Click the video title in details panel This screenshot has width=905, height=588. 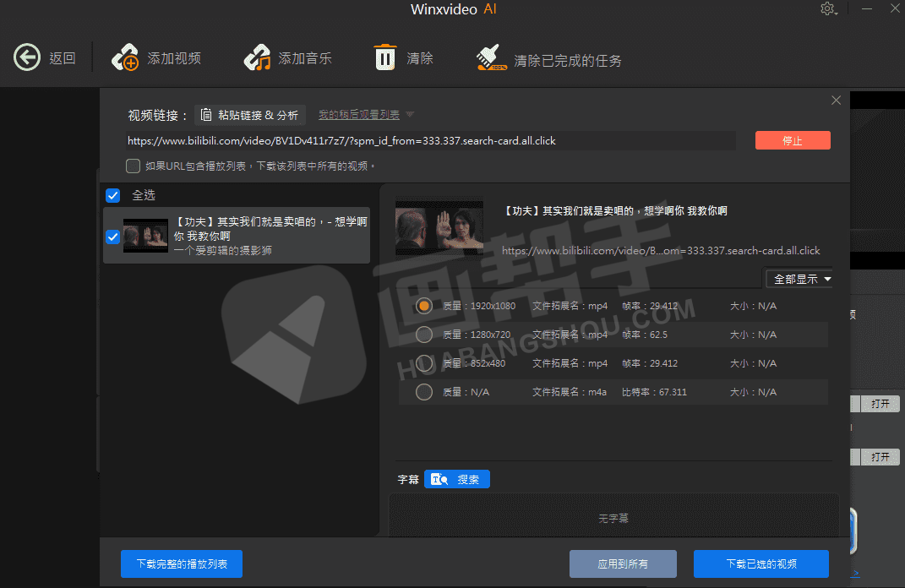(x=614, y=211)
